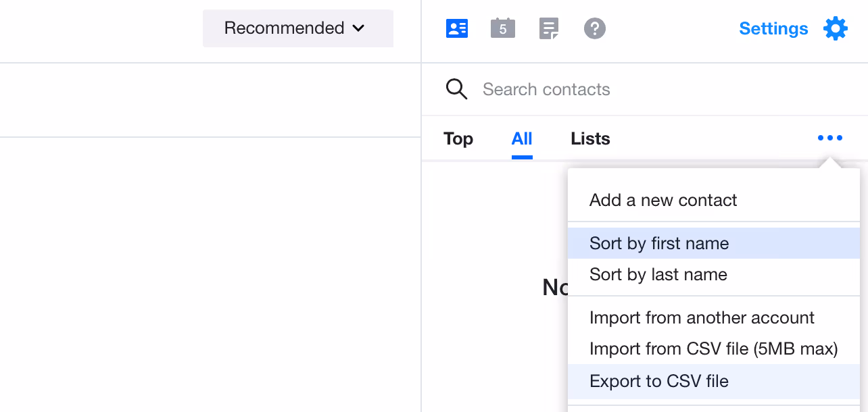Open the three-dot more options menu
Image resolution: width=868 pixels, height=412 pixels.
pos(830,138)
